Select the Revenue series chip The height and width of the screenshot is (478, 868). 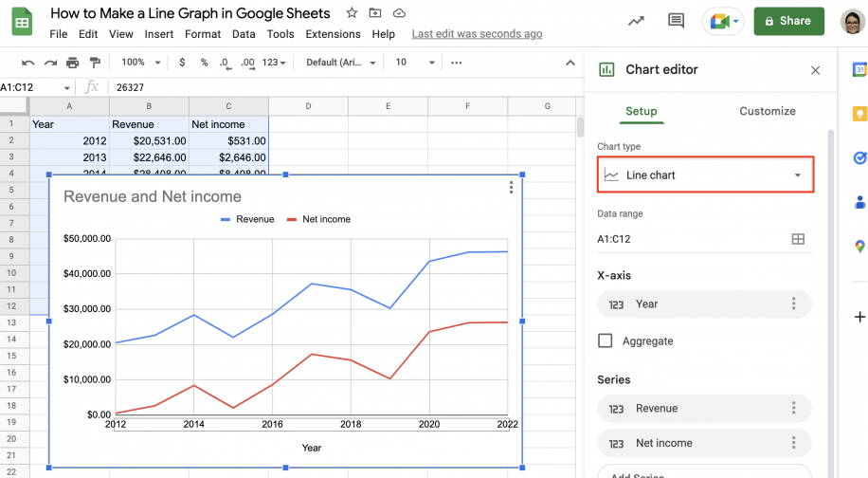click(704, 408)
